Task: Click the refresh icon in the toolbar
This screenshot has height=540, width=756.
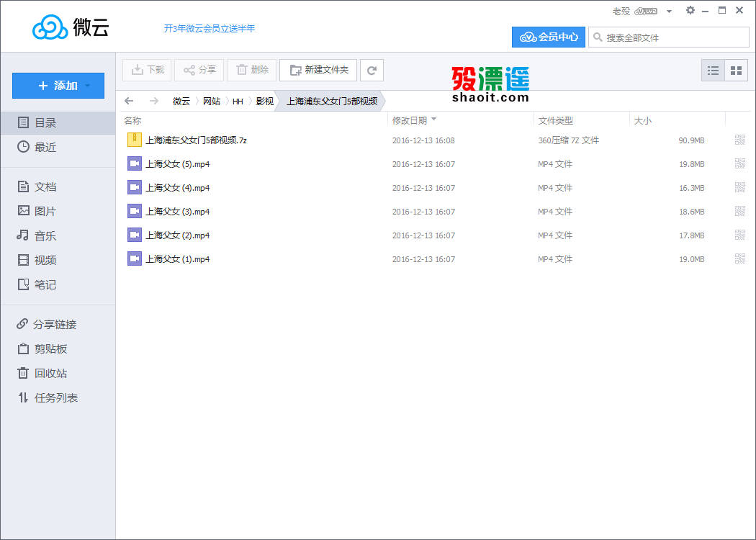Action: [x=372, y=70]
